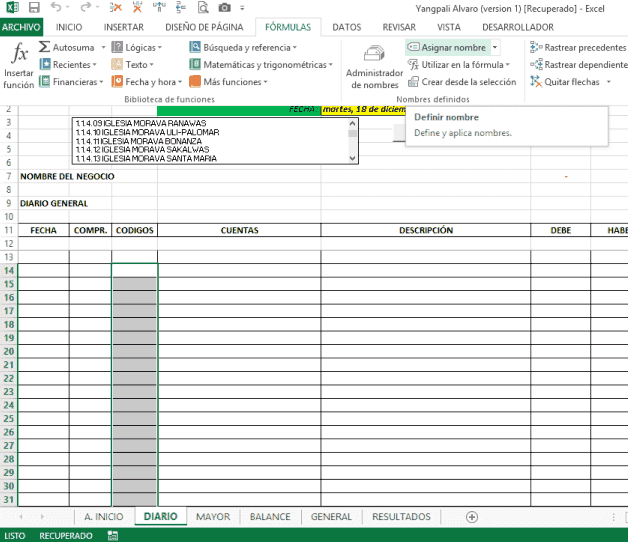Open Customize Quick Access Toolbar dropdown
The width and height of the screenshot is (628, 542).
pyautogui.click(x=242, y=8)
